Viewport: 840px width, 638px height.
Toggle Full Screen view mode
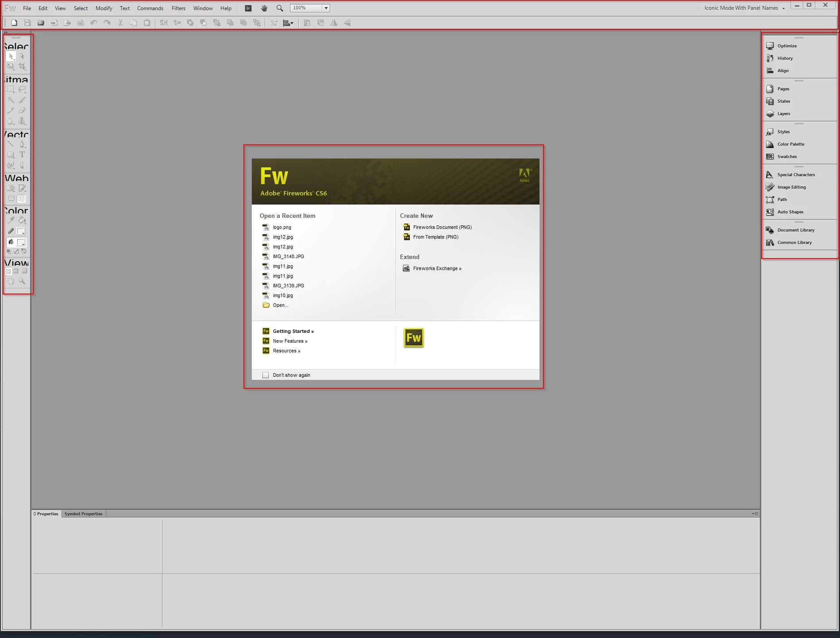coord(24,271)
